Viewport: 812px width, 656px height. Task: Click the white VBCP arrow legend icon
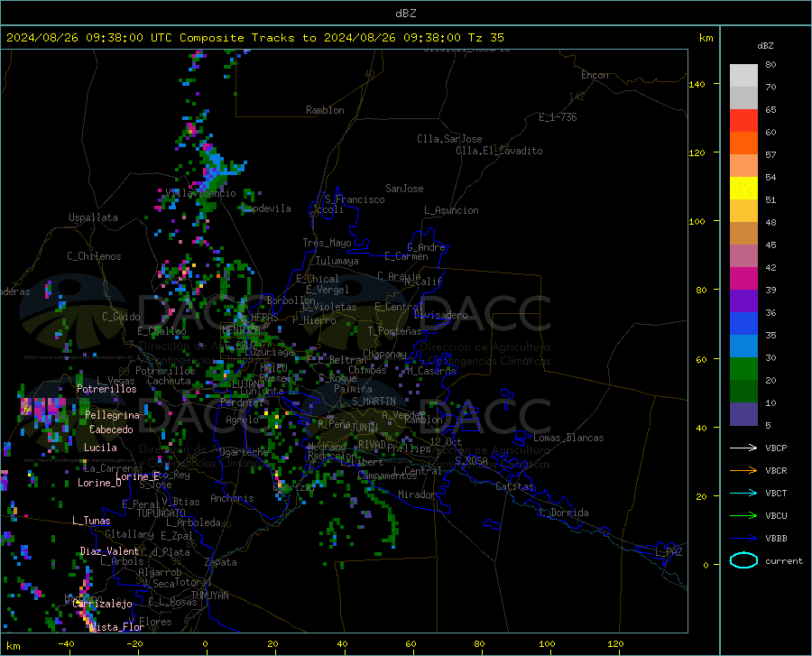(743, 448)
